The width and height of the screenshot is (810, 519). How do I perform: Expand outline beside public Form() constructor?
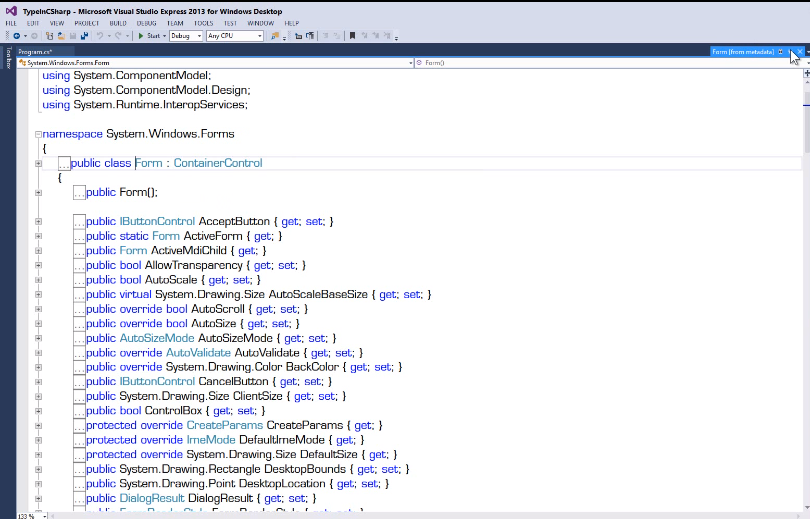38,193
